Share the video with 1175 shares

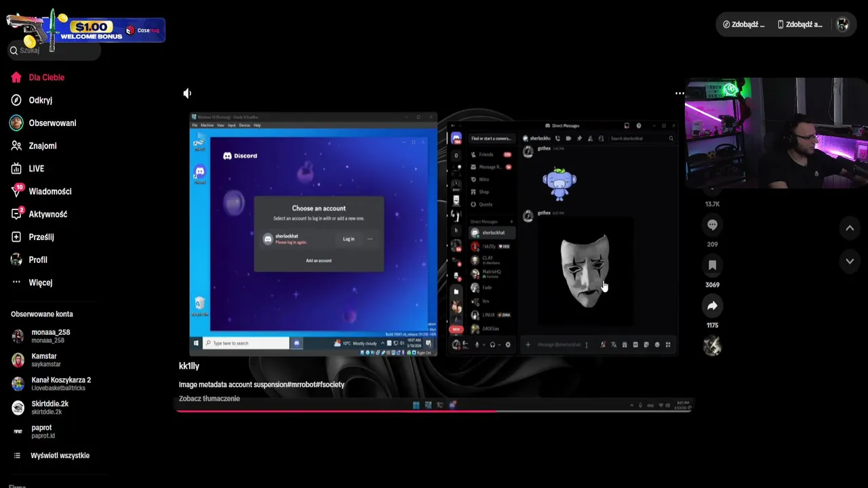[712, 306]
